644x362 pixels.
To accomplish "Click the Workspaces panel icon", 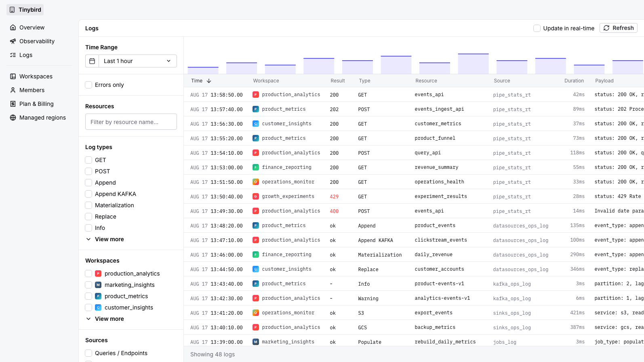I will tap(13, 76).
